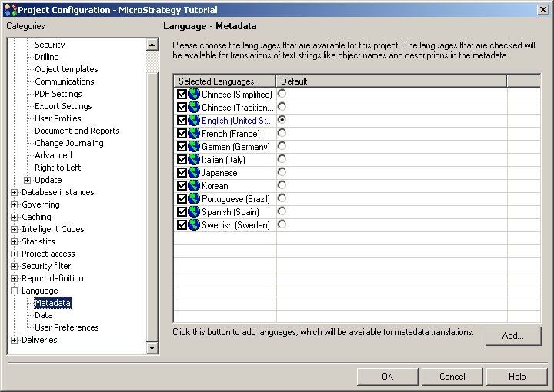
Task: Open the PDF Settings category
Action: click(x=58, y=94)
